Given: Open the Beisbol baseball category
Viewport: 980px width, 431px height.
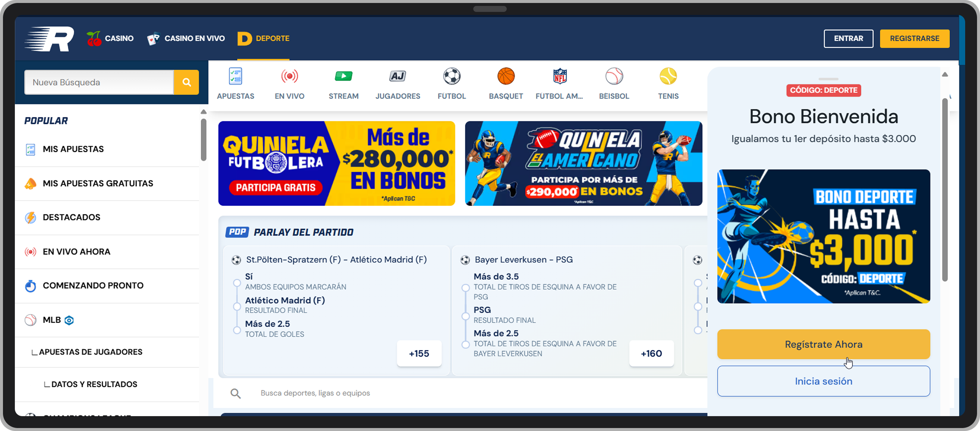Looking at the screenshot, I should coord(614,76).
